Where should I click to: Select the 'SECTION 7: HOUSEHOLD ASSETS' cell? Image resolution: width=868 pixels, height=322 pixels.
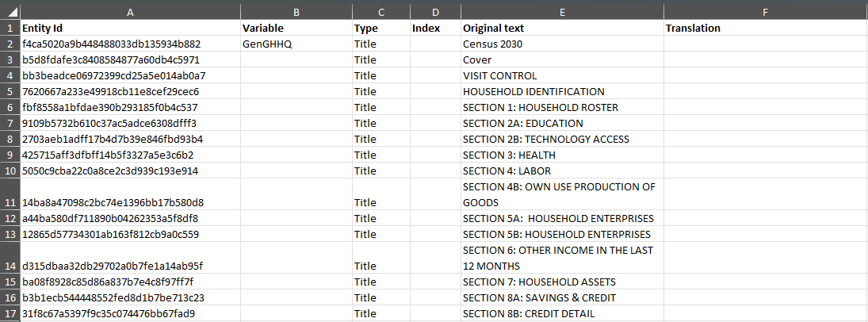(561, 282)
